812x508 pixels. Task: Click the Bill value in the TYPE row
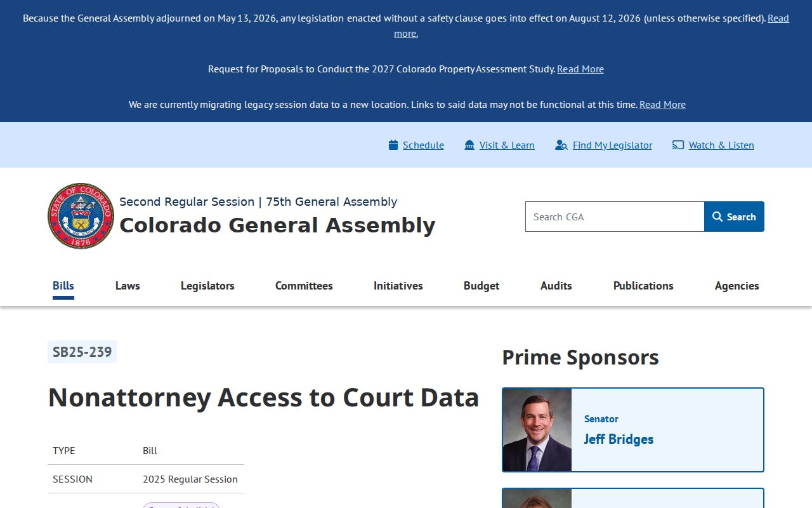pos(150,450)
